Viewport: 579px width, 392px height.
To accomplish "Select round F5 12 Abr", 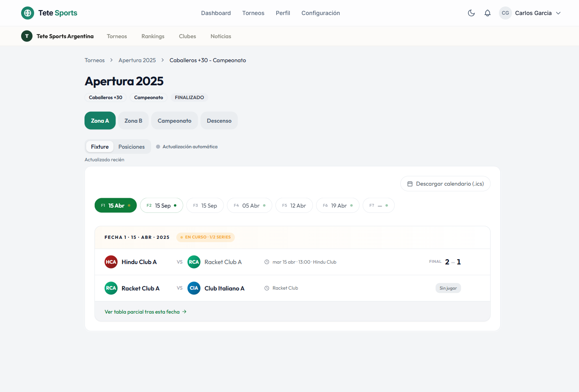I will [294, 206].
